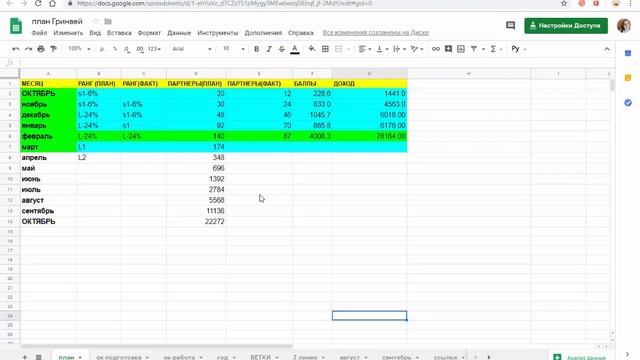The image size is (640, 360).
Task: Open the Arial font dropdown
Action: 191,49
